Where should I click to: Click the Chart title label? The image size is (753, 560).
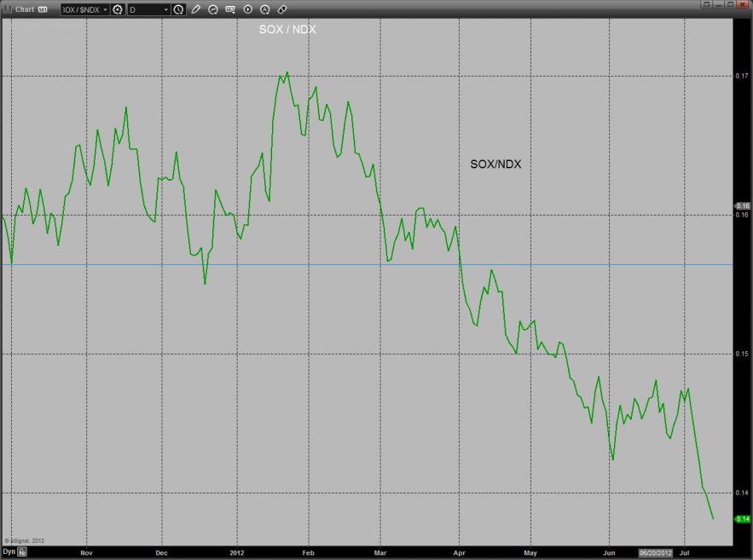click(x=24, y=9)
